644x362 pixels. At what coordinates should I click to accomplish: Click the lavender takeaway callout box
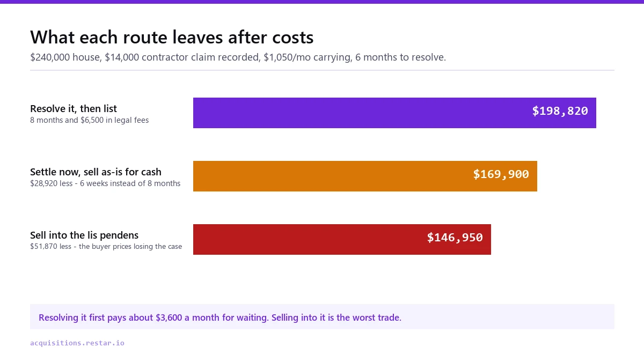322,316
